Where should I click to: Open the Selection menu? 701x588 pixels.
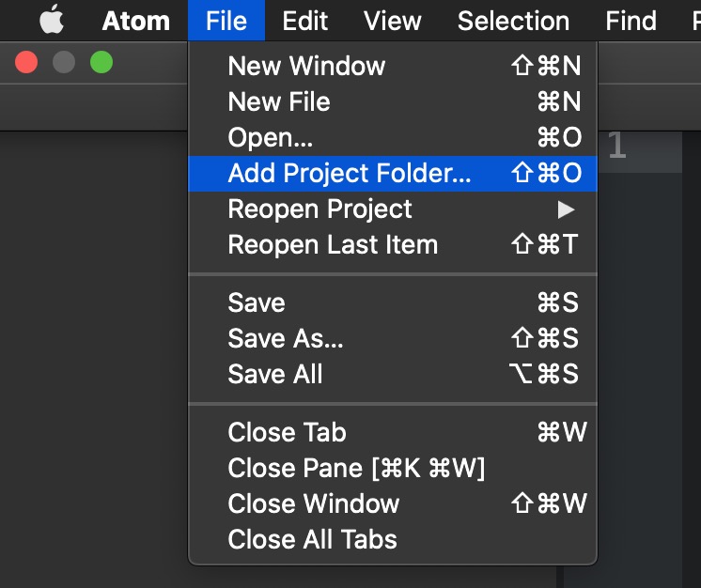click(513, 21)
